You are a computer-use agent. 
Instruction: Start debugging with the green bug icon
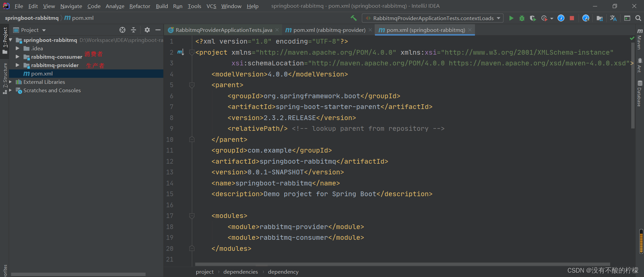(522, 18)
